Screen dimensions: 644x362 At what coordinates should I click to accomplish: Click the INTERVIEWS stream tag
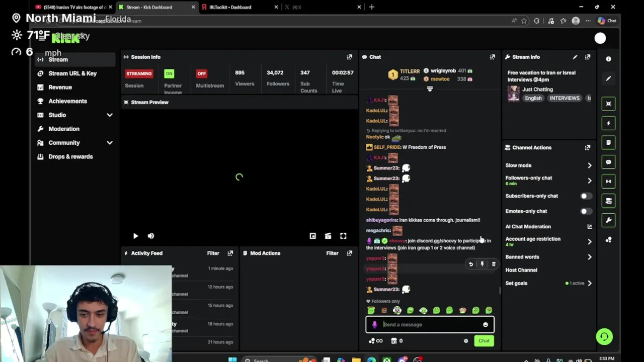tap(565, 98)
